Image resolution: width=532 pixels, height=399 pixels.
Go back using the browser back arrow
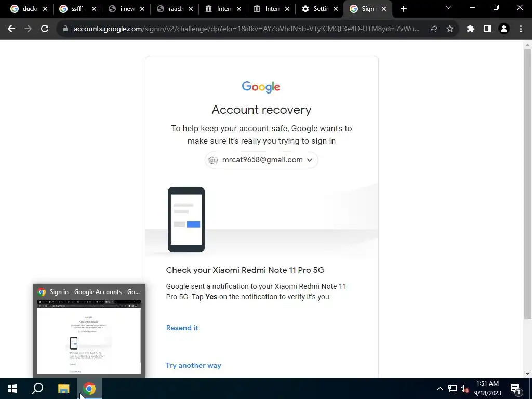click(11, 29)
